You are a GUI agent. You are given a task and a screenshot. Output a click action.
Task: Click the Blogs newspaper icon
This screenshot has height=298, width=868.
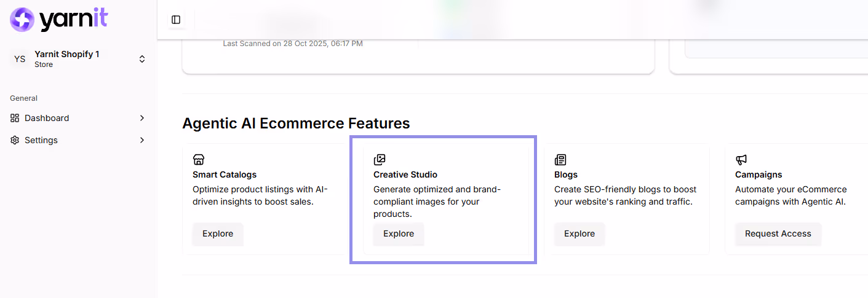(560, 160)
